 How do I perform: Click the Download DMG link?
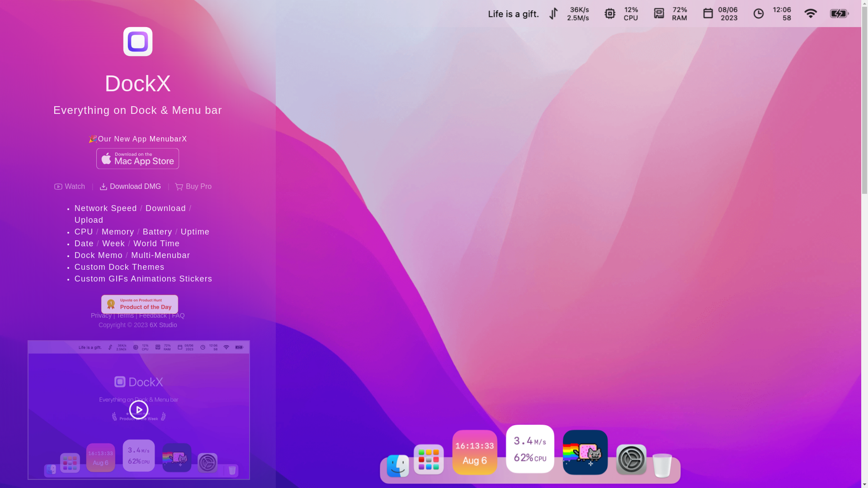130,187
